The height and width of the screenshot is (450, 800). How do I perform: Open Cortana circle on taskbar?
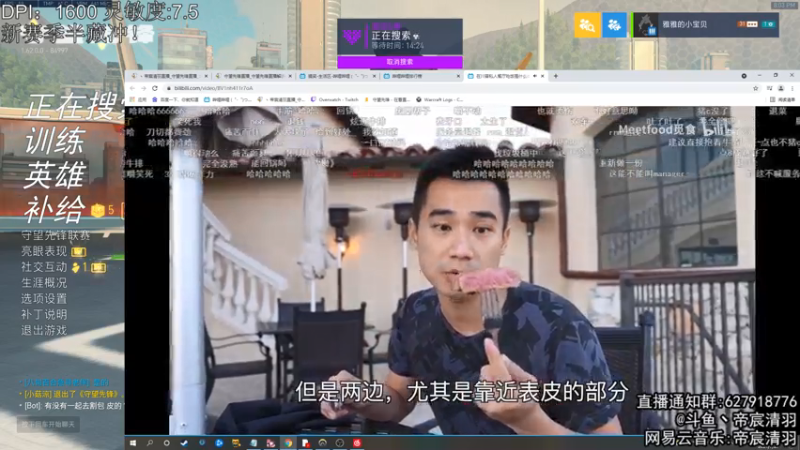tap(166, 443)
